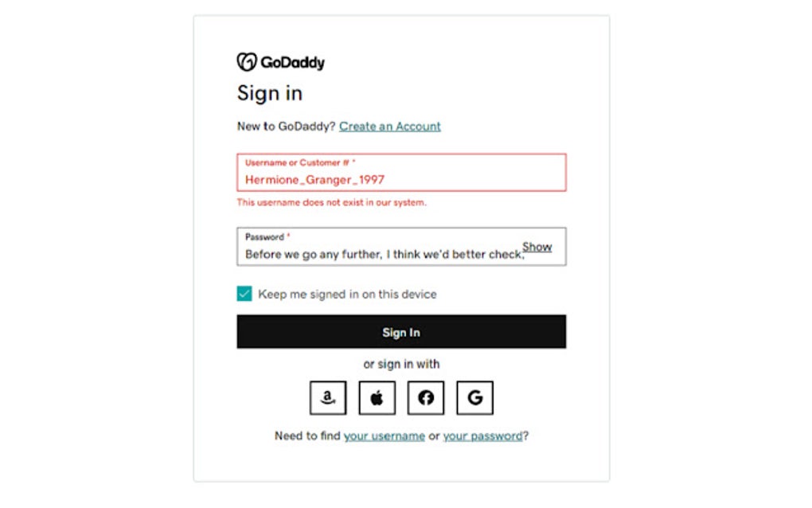The image size is (812, 508).
Task: Click the GoDaddy heart logo icon
Action: point(247,62)
